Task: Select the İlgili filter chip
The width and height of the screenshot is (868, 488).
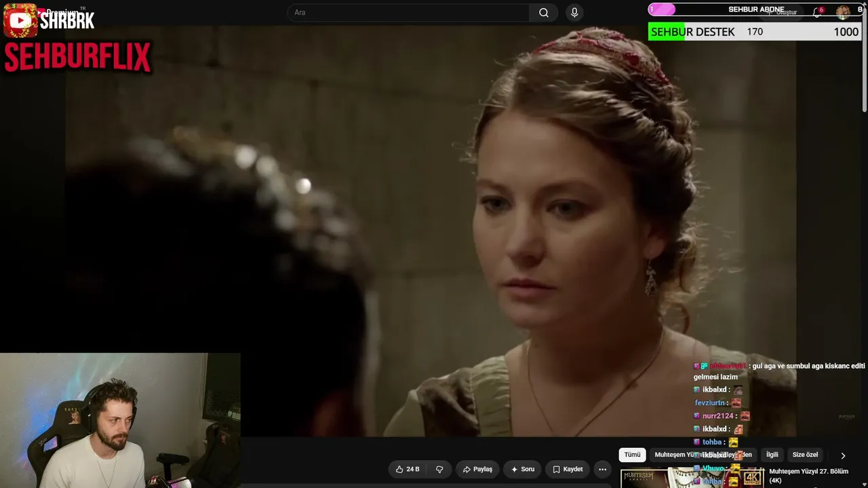Action: [772, 455]
